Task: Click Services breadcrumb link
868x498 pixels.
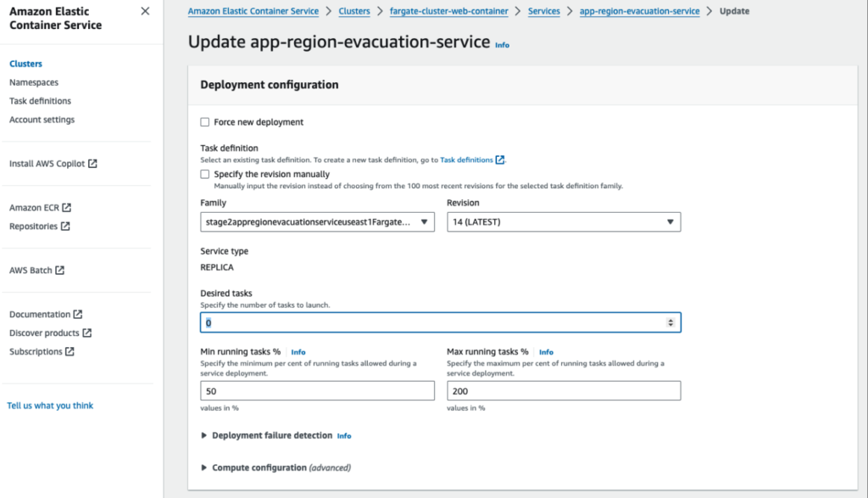Action: (543, 11)
